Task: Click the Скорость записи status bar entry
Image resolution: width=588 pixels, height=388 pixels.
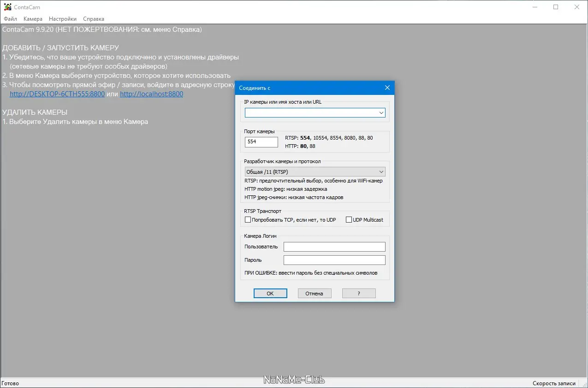Action: point(554,383)
